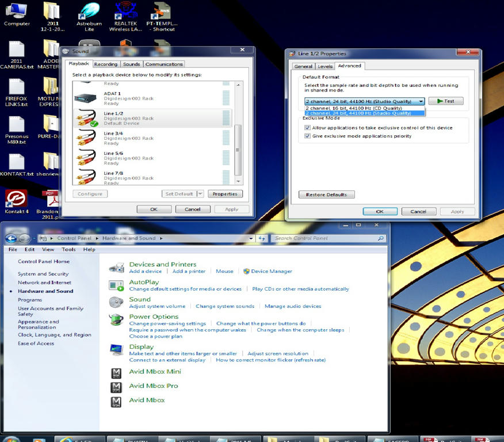Select the ADAT 1 device icon
Image resolution: width=504 pixels, height=442 pixels.
[x=85, y=98]
